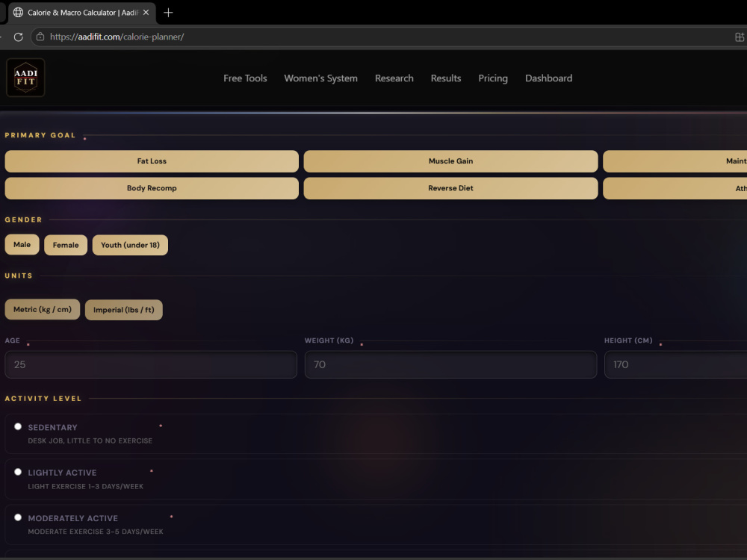Select the Muscle Gain goal
The width and height of the screenshot is (747, 560).
click(x=450, y=161)
